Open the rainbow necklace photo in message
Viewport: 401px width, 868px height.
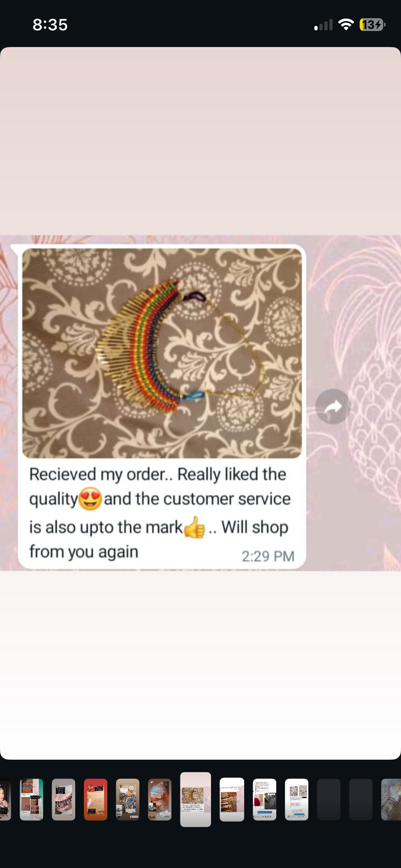point(162,353)
